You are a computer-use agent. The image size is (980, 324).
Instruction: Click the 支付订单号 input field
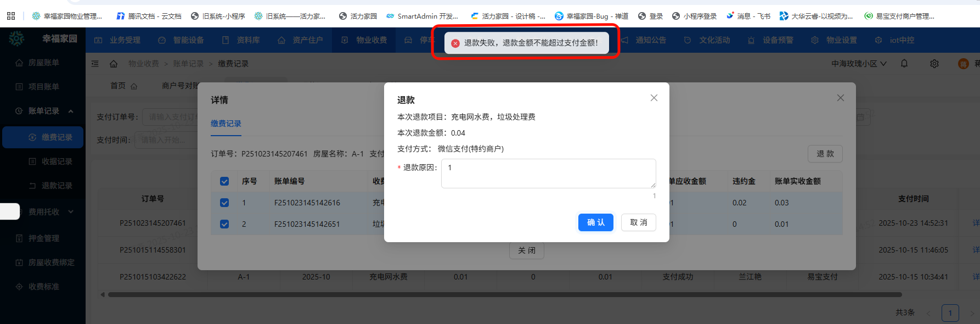click(x=170, y=117)
